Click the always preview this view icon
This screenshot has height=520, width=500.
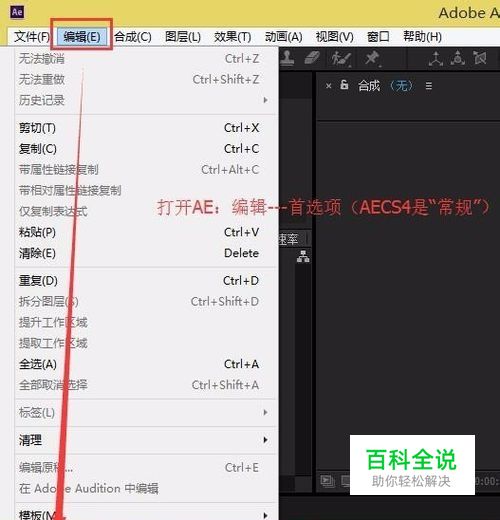(x=327, y=481)
